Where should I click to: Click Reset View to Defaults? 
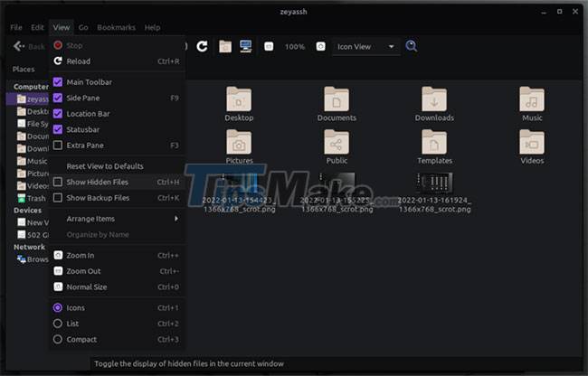click(x=117, y=166)
